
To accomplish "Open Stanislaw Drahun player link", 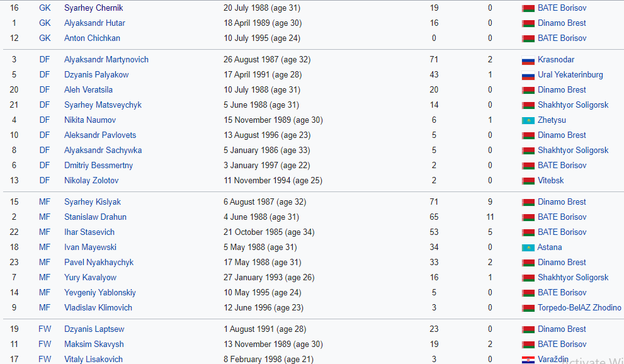I will [x=95, y=217].
